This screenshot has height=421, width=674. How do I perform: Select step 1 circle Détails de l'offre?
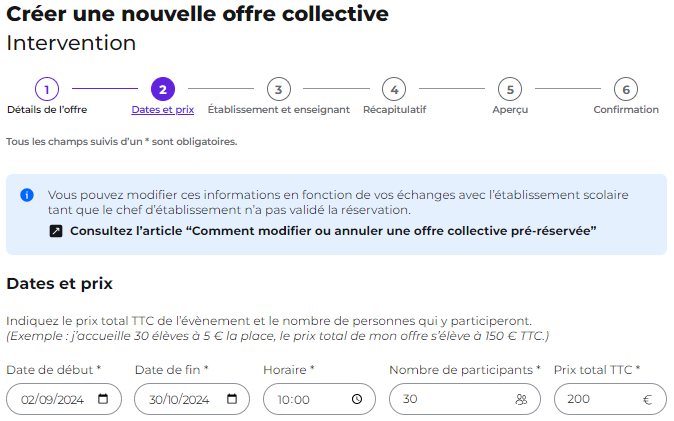pos(47,89)
